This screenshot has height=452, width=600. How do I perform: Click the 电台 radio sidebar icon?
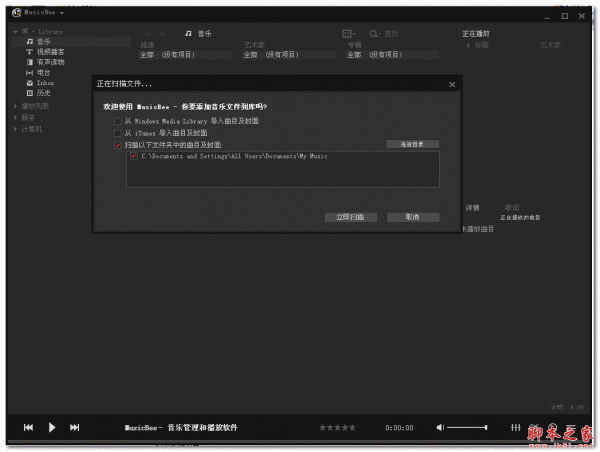29,73
